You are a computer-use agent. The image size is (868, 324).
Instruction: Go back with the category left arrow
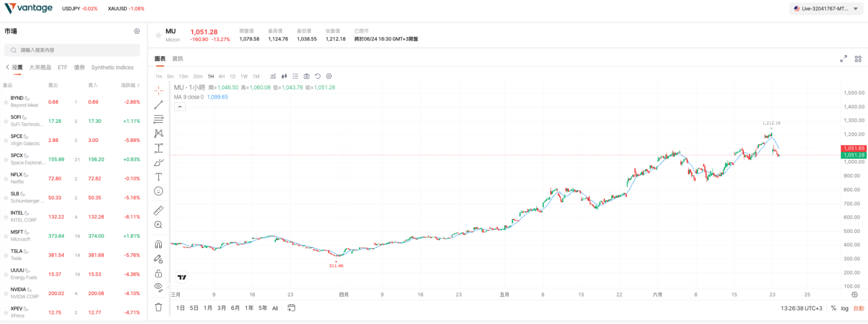point(7,67)
